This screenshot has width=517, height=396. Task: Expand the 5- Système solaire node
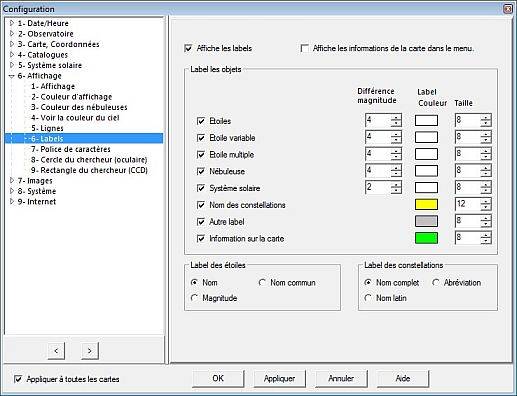pos(12,65)
